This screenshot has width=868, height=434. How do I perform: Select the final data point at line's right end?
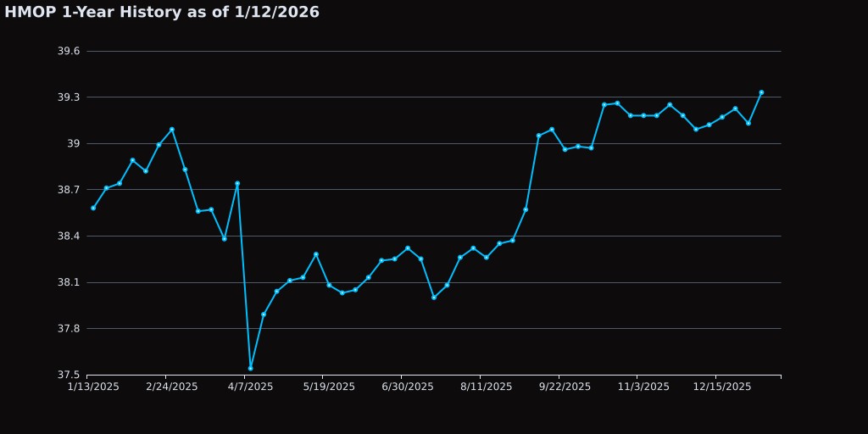click(x=761, y=92)
